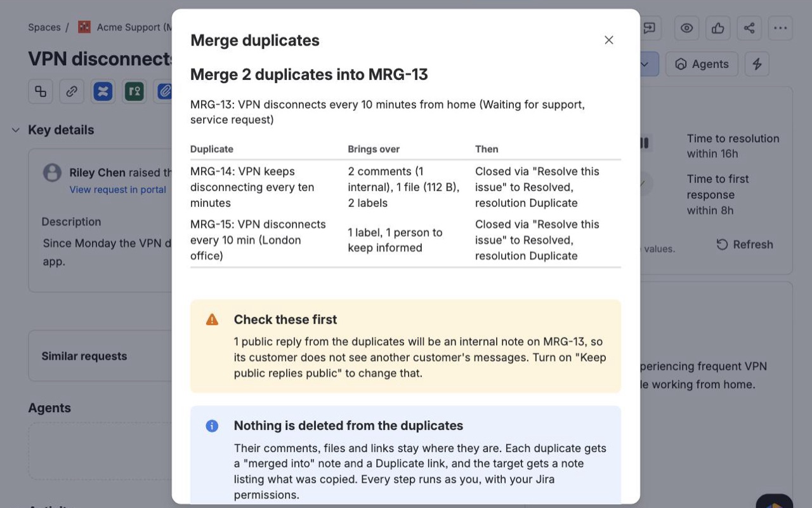The image size is (812, 508).
Task: Click '1 label, 1 person to keep informed' cell
Action: 395,240
